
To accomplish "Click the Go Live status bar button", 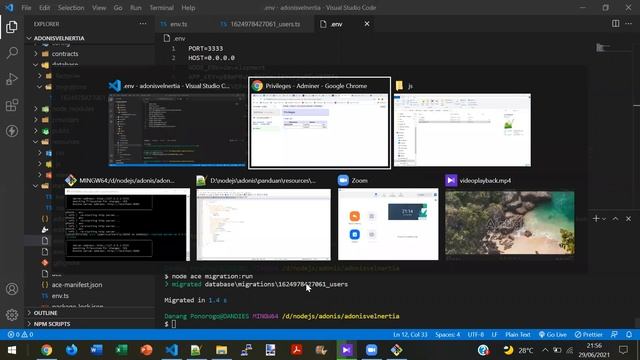I will point(552,334).
